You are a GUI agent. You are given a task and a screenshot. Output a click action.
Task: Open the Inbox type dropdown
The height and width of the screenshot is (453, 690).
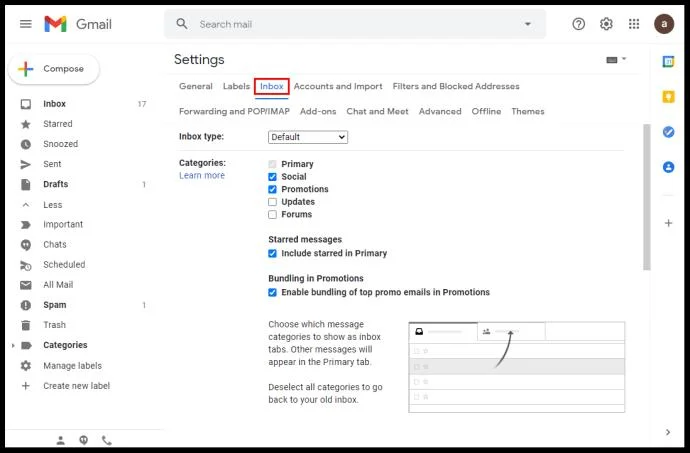(308, 137)
